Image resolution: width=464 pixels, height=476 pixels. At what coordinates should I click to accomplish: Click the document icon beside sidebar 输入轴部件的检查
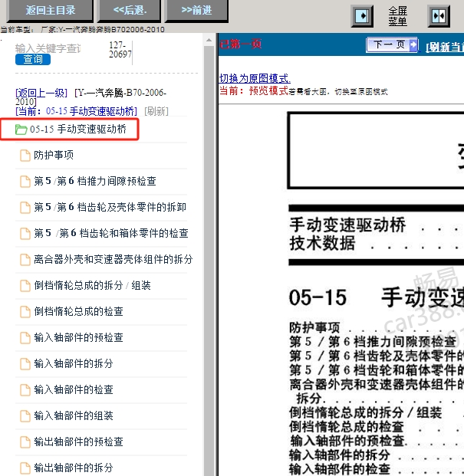coord(25,390)
